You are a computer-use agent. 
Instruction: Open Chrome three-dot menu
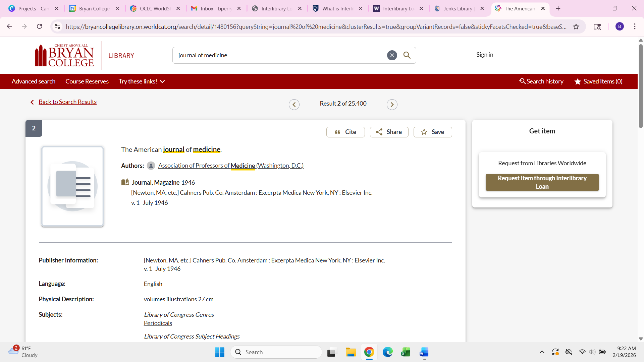tap(635, 26)
